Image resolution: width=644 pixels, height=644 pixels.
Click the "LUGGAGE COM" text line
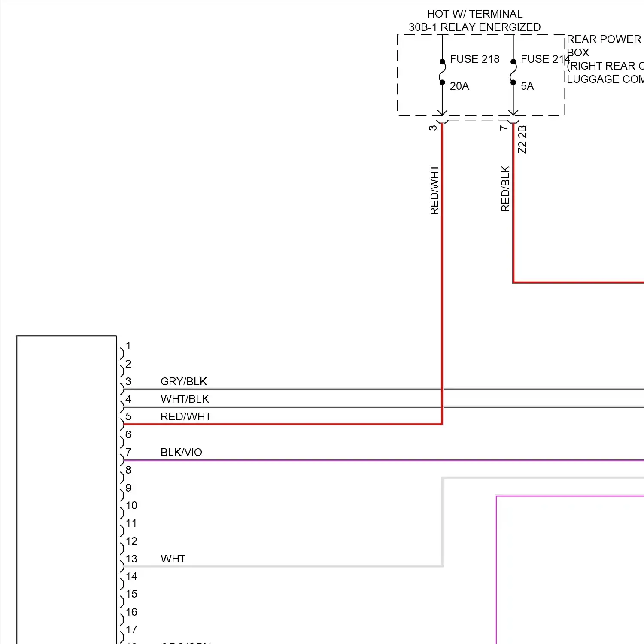[x=605, y=79]
